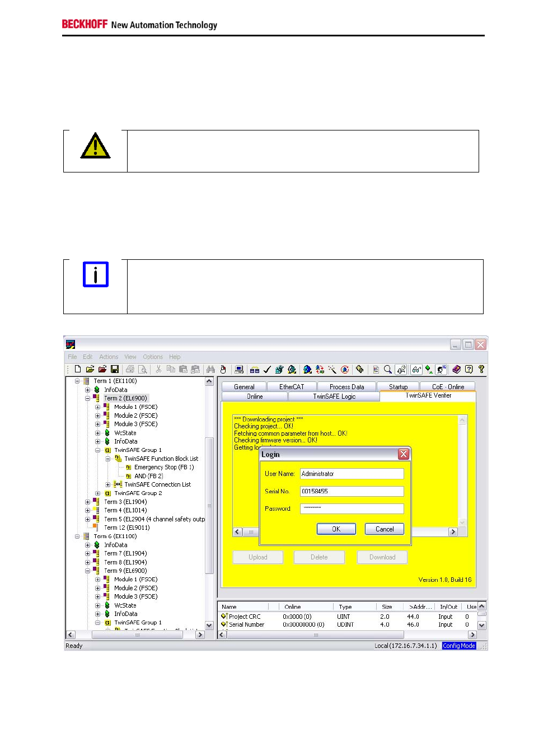Image resolution: width=534 pixels, height=756 pixels.
Task: Click tree panel horizontal scrollbar left arrow
Action: coord(71,634)
